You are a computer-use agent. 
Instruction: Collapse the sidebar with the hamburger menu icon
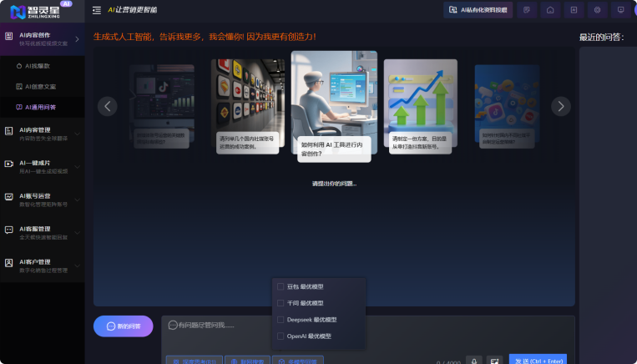pos(97,10)
